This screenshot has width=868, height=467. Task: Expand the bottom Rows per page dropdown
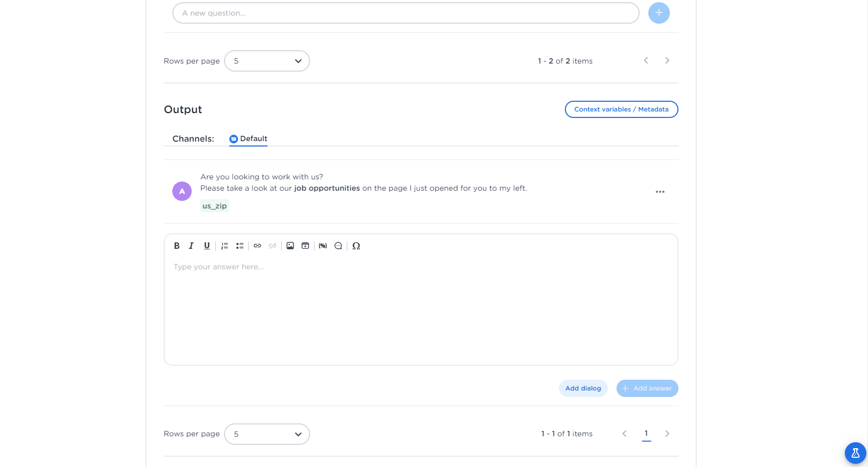pyautogui.click(x=267, y=434)
